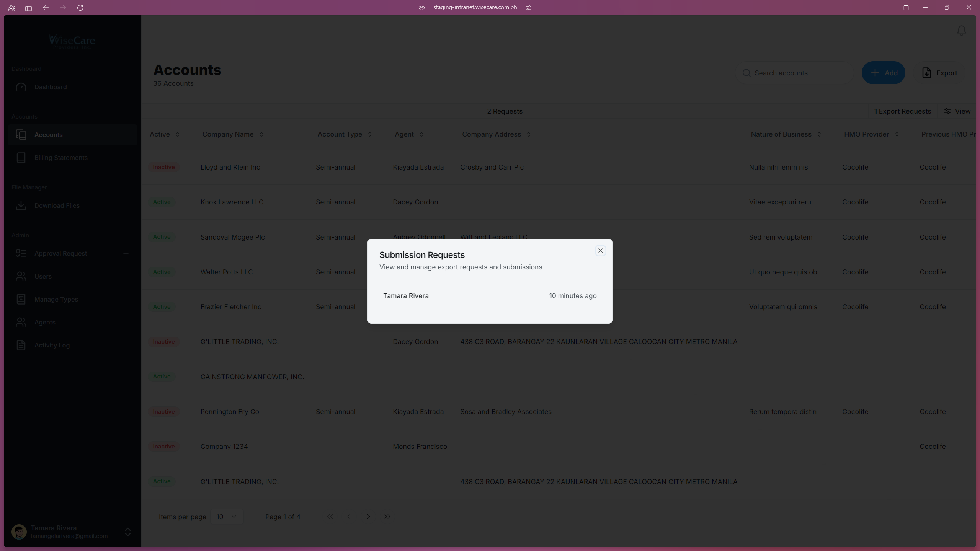
Task: View the Activity Log
Action: 52,345
